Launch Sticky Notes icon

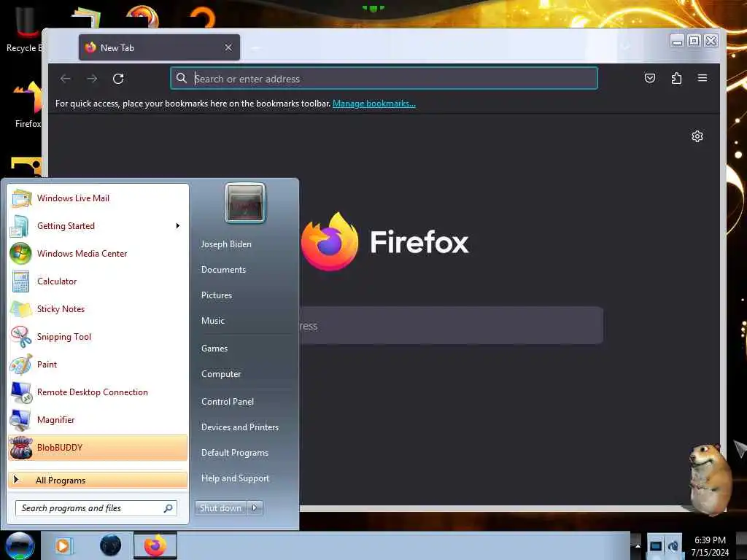tap(20, 309)
